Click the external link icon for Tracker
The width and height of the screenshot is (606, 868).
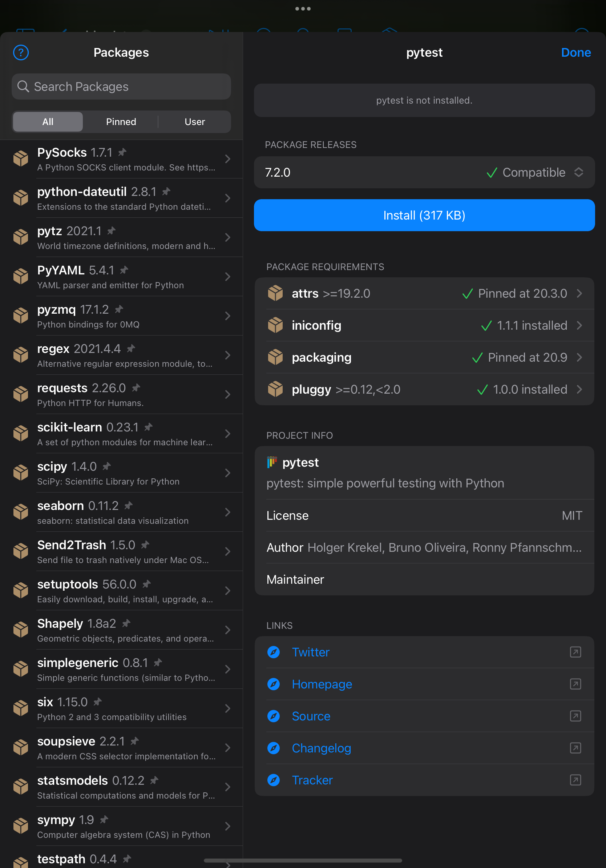(x=575, y=780)
